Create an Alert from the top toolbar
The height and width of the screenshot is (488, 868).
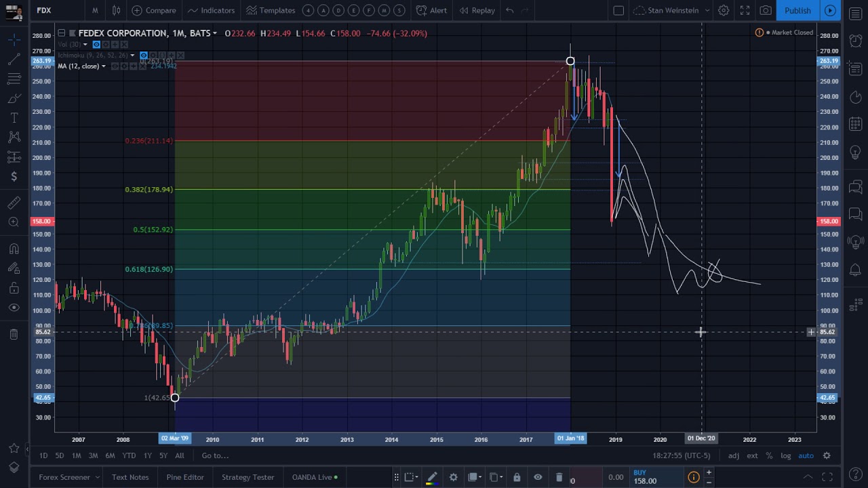click(431, 10)
